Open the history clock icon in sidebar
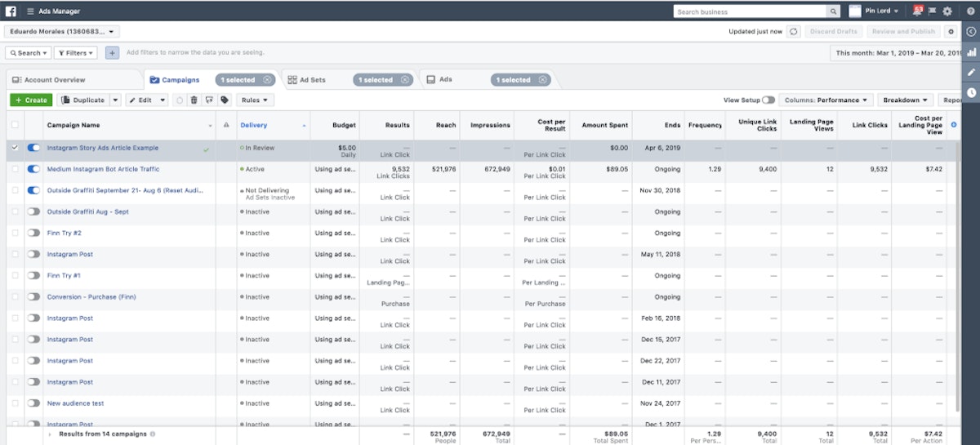The image size is (980, 445). (x=971, y=92)
